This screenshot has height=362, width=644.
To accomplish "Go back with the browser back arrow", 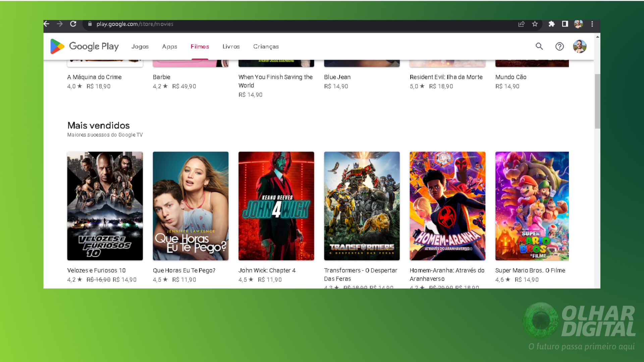I will click(47, 24).
